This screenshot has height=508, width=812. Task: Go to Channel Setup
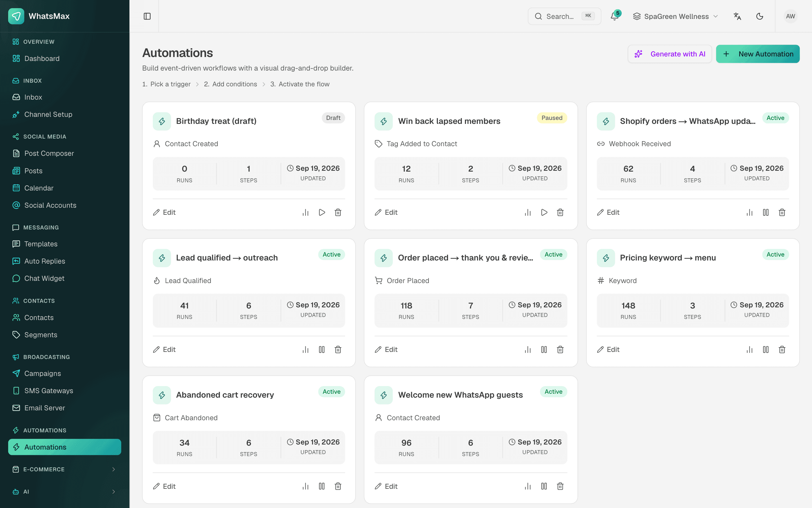[x=64, y=114]
